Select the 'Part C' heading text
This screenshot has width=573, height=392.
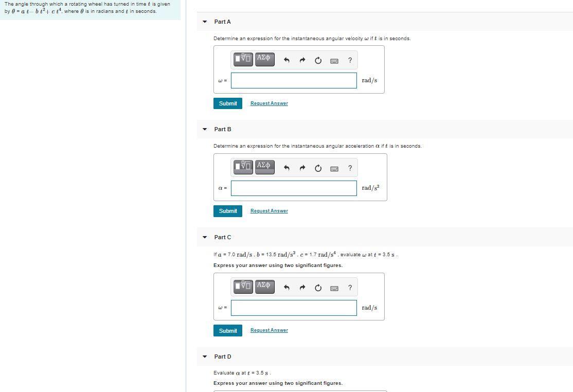223,237
